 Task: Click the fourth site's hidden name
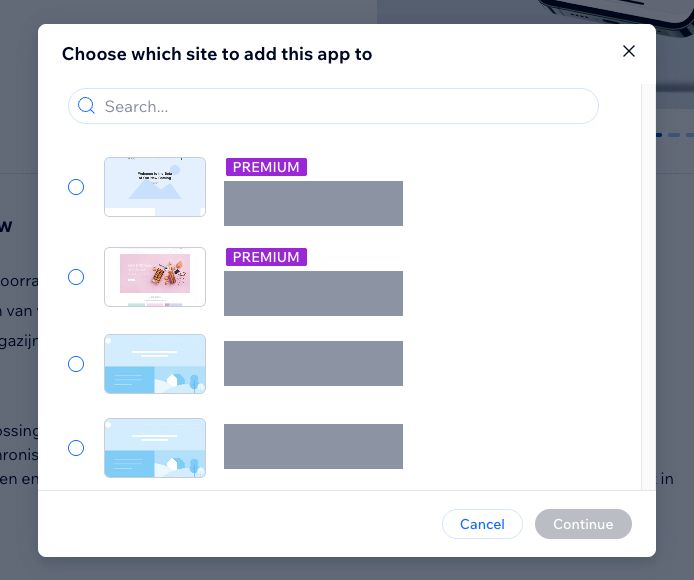coord(313,447)
